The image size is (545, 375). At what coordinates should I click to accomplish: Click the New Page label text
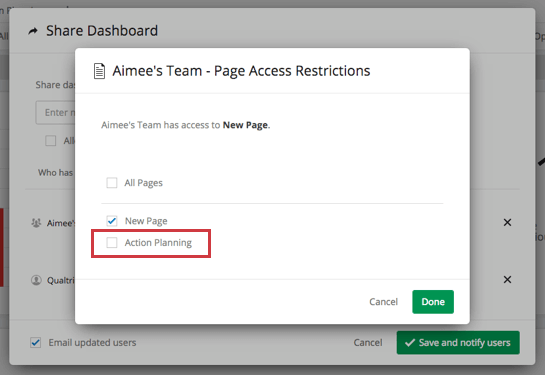click(146, 221)
